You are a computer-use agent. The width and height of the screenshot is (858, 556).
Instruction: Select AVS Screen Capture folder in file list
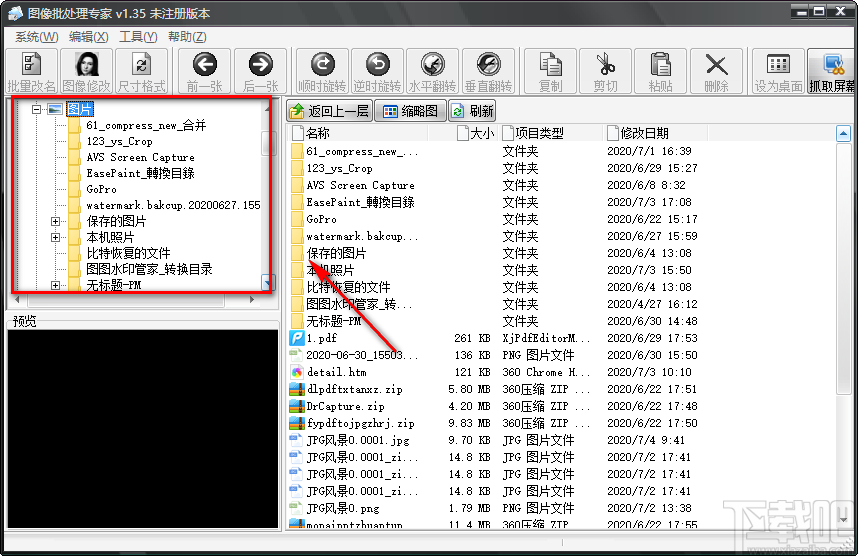[360, 186]
